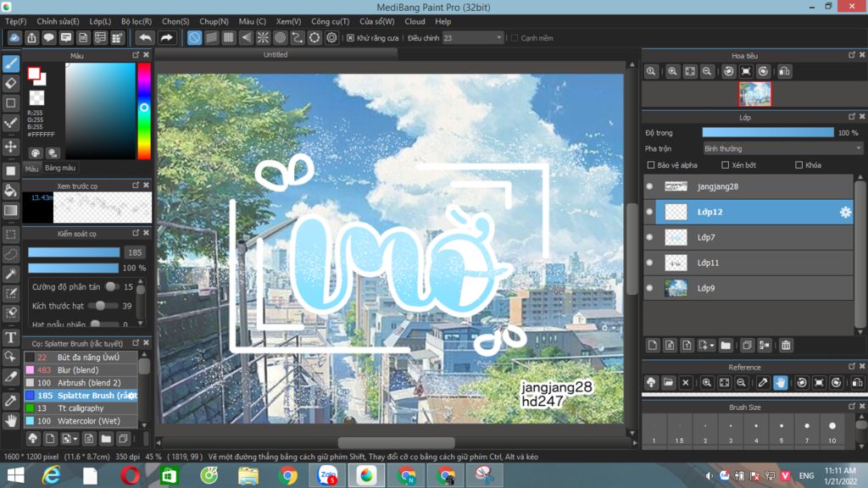Viewport: 868px width, 488px height.
Task: Zoom out in Navigator panel
Action: click(707, 71)
